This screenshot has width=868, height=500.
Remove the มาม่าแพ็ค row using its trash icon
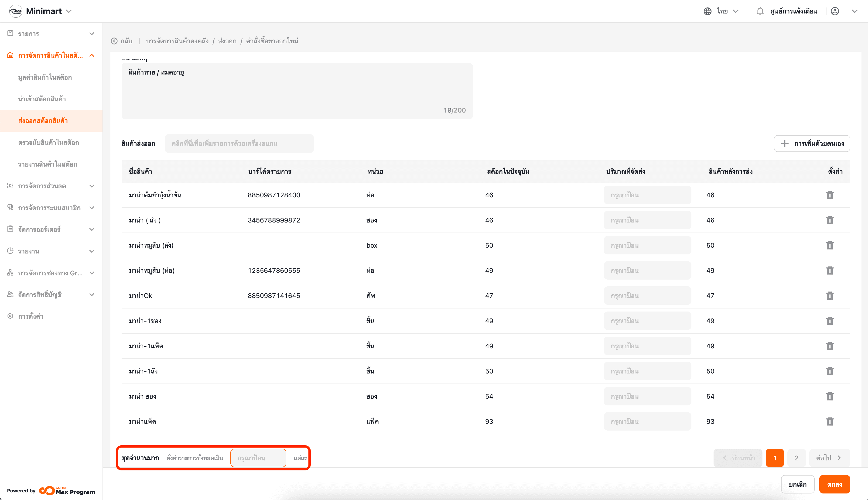pyautogui.click(x=830, y=421)
